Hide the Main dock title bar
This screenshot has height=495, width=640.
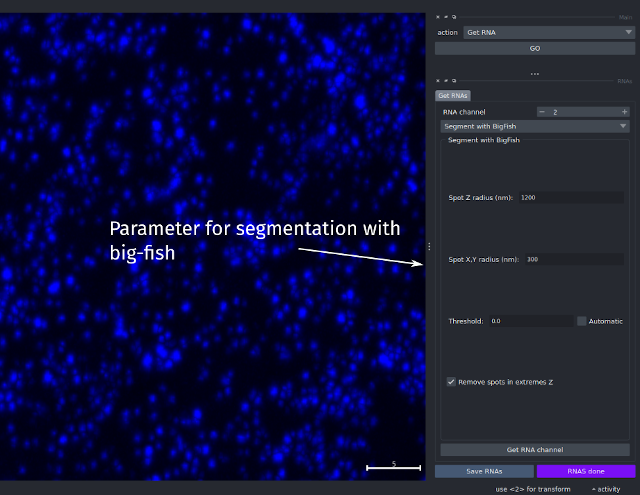point(446,17)
